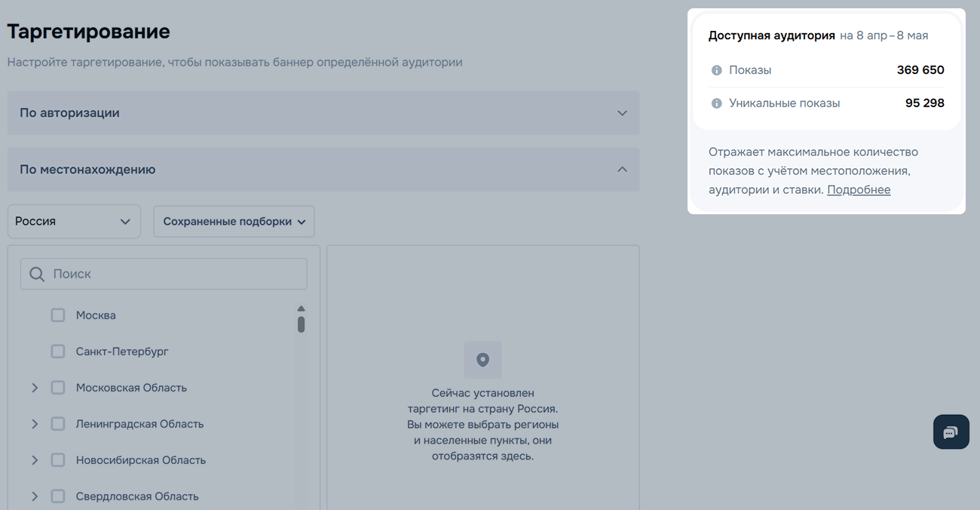Click info icon next to Показы
The width and height of the screenshot is (980, 510).
pyautogui.click(x=716, y=70)
